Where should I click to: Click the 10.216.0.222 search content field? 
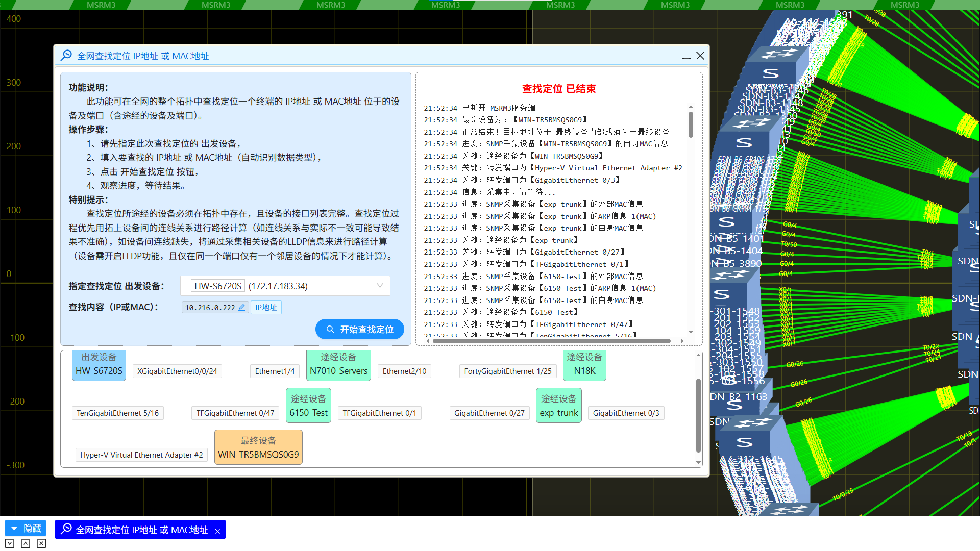click(215, 308)
